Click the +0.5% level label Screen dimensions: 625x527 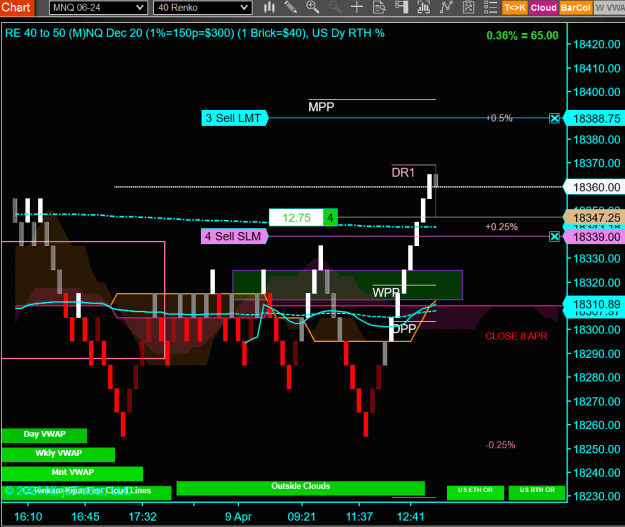pyautogui.click(x=499, y=118)
